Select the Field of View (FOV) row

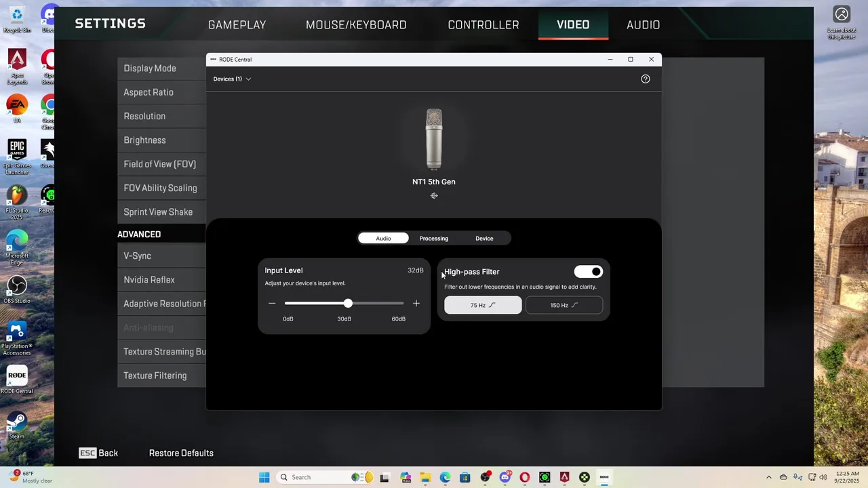tap(161, 164)
